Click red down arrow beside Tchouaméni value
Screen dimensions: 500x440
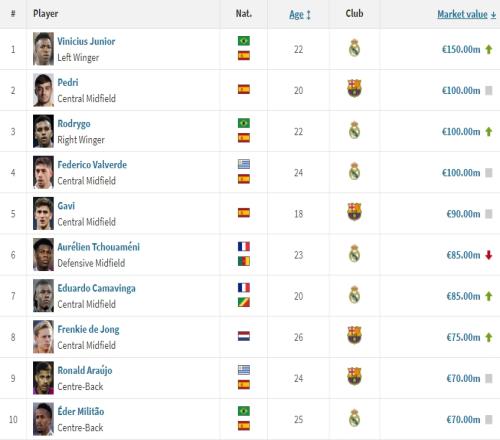[x=489, y=255]
